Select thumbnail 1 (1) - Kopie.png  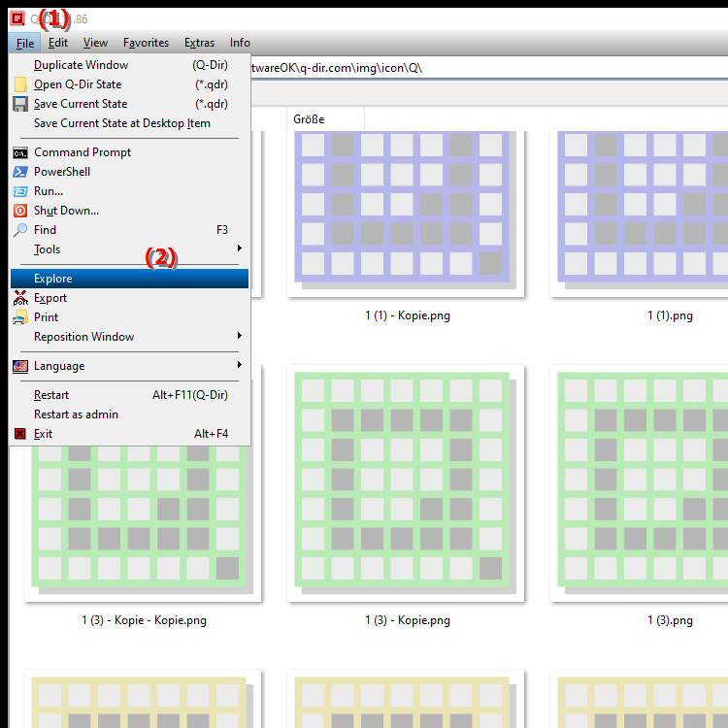[406, 215]
